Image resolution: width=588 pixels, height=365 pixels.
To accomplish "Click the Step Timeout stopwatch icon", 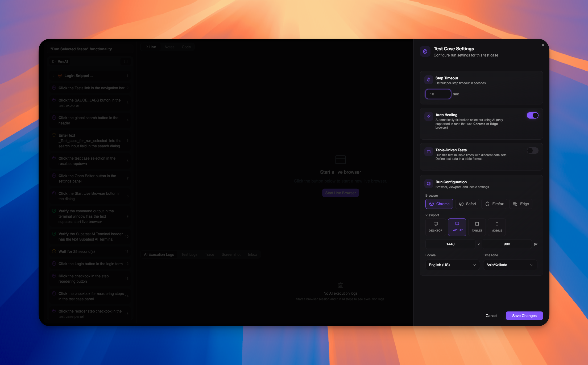I will pyautogui.click(x=429, y=80).
